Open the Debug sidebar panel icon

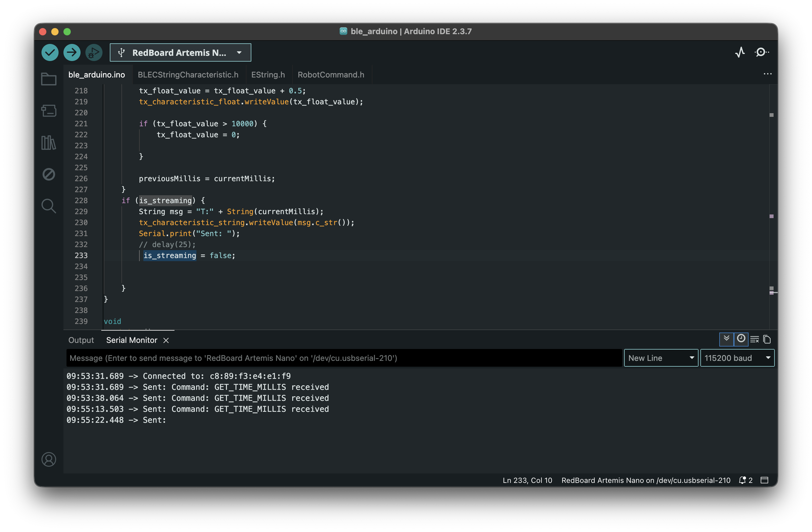pyautogui.click(x=49, y=174)
